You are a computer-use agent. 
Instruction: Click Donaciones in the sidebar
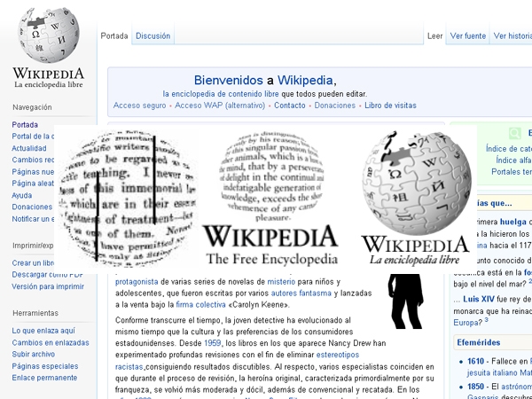(x=32, y=207)
